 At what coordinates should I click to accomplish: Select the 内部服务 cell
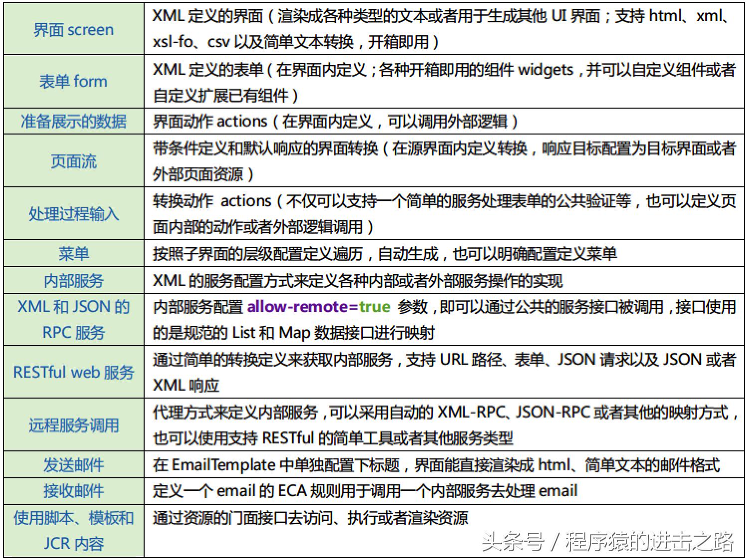pos(73,280)
